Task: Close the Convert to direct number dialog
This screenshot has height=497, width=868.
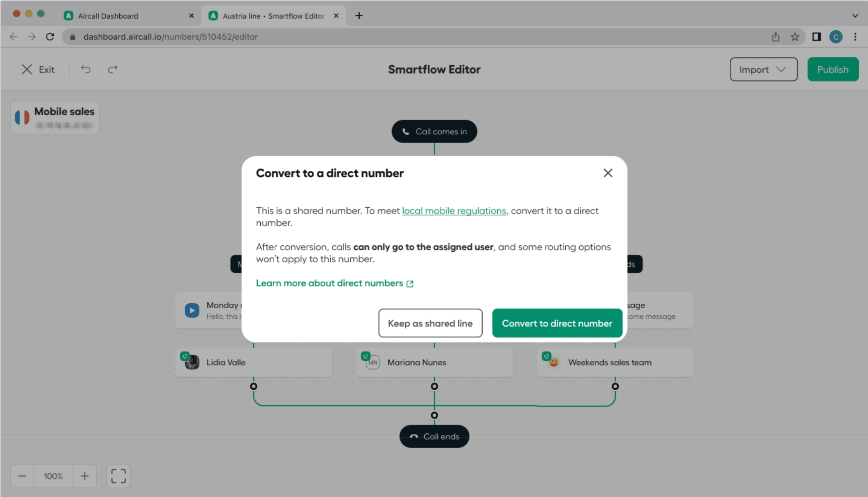Action: (x=608, y=173)
